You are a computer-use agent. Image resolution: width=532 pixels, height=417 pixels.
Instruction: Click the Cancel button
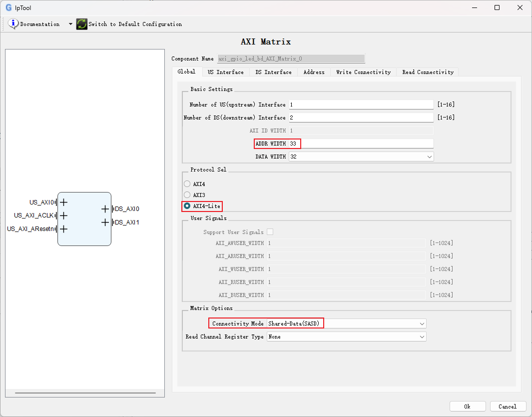tap(508, 406)
